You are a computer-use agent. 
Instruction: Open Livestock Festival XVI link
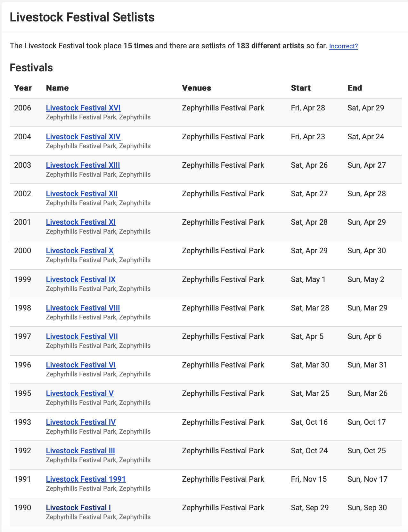[83, 108]
